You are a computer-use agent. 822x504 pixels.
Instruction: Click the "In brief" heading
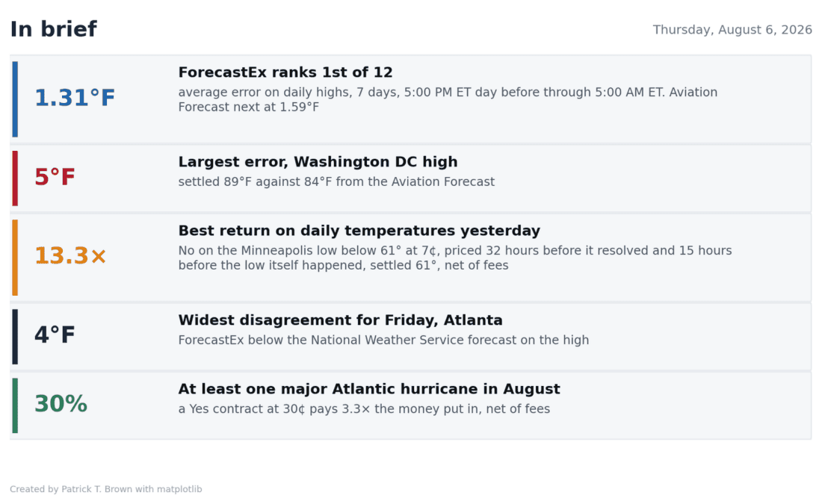click(54, 29)
